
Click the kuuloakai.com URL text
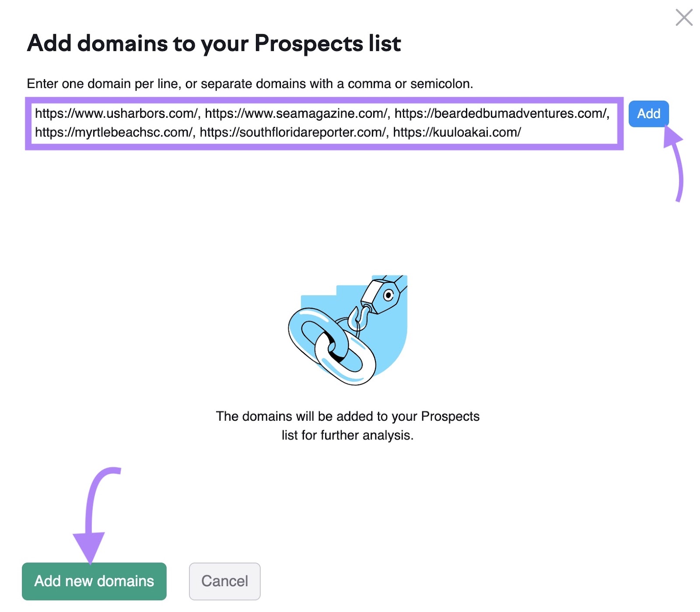point(457,131)
